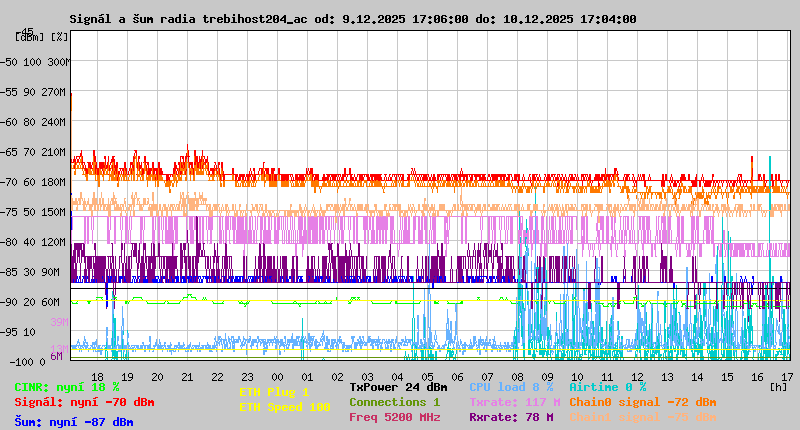This screenshot has height=430, width=800.
Task: Click the 'ETH Plug 1' legend label
Action: point(274,392)
